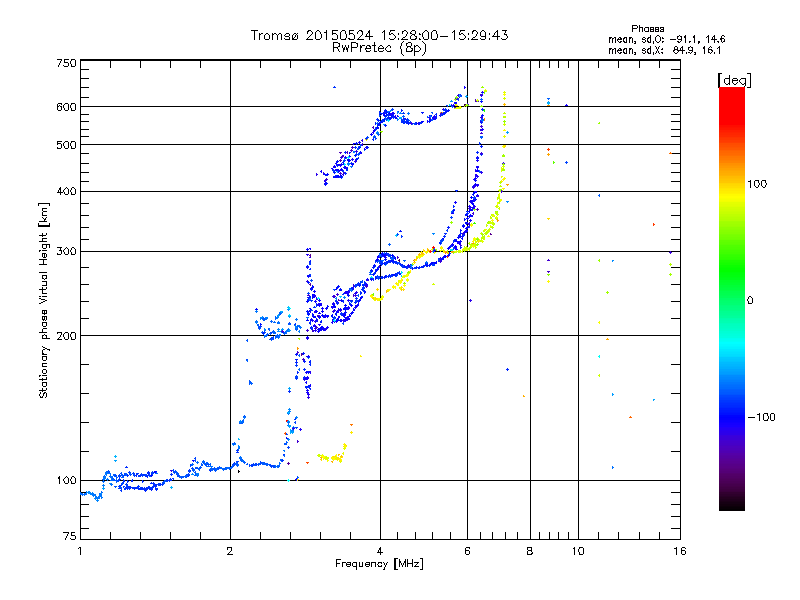Click y-axis tick label '200'
Screen dimensions: 800x600
tap(67, 336)
